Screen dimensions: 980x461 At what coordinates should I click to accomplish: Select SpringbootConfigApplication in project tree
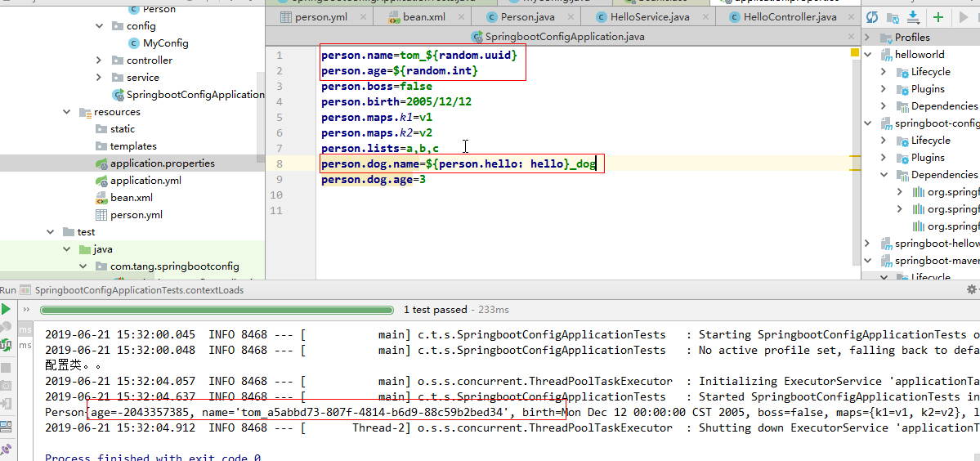(187, 95)
